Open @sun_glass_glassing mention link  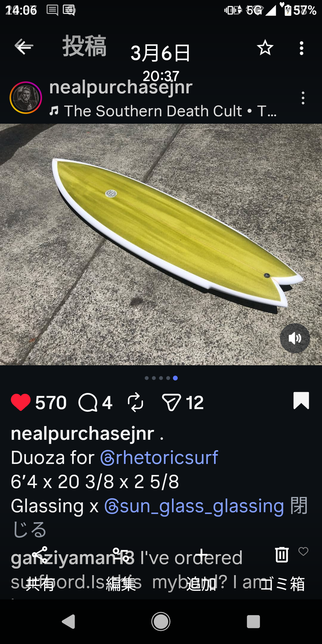(194, 506)
